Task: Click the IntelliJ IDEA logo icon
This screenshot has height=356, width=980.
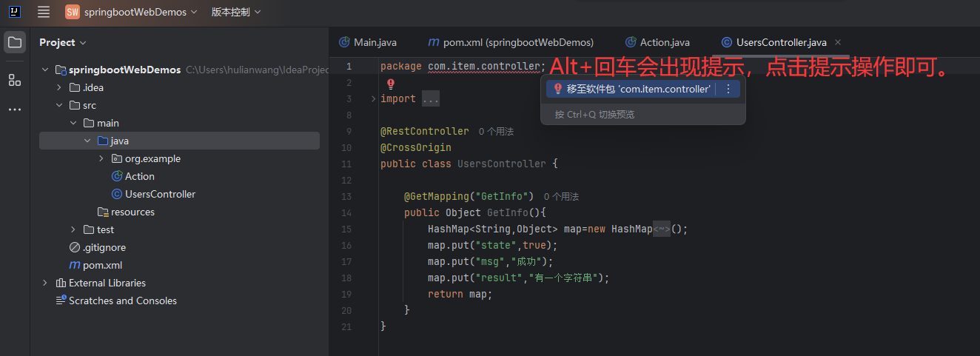Action: point(15,12)
